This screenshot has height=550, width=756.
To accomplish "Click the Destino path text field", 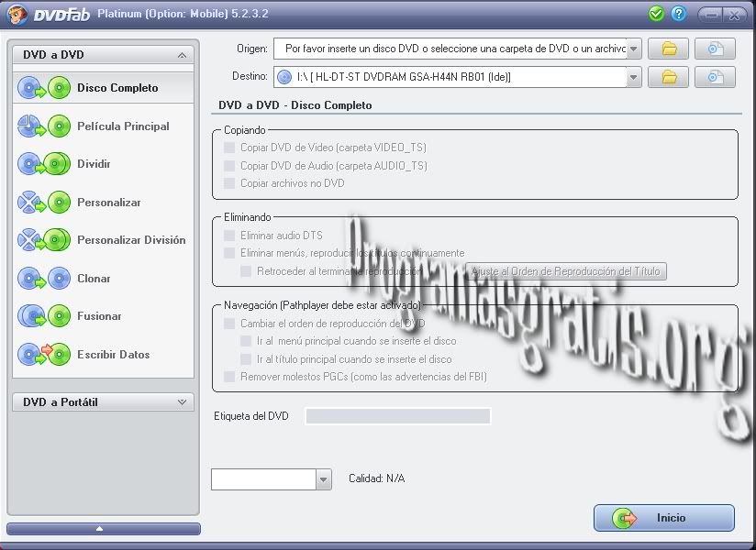I will [450, 77].
